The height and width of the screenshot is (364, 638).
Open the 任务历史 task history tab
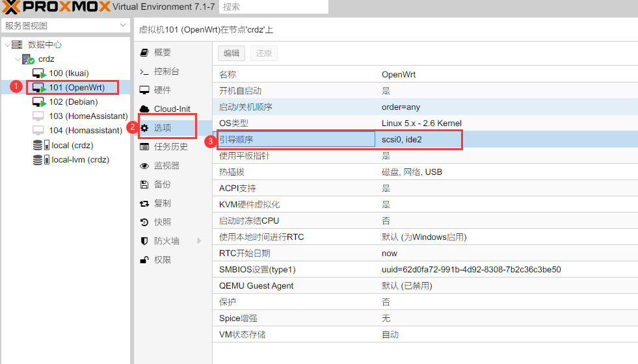pos(170,147)
